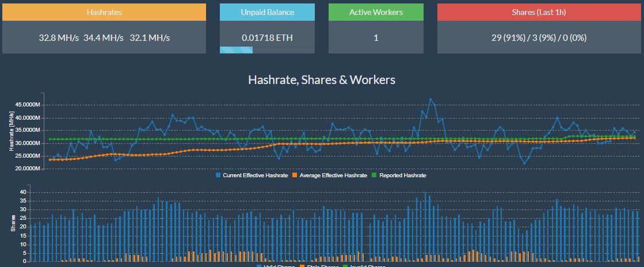The width and height of the screenshot is (644, 267).
Task: Toggle the Reported Hashrate legend item
Action: 402,175
